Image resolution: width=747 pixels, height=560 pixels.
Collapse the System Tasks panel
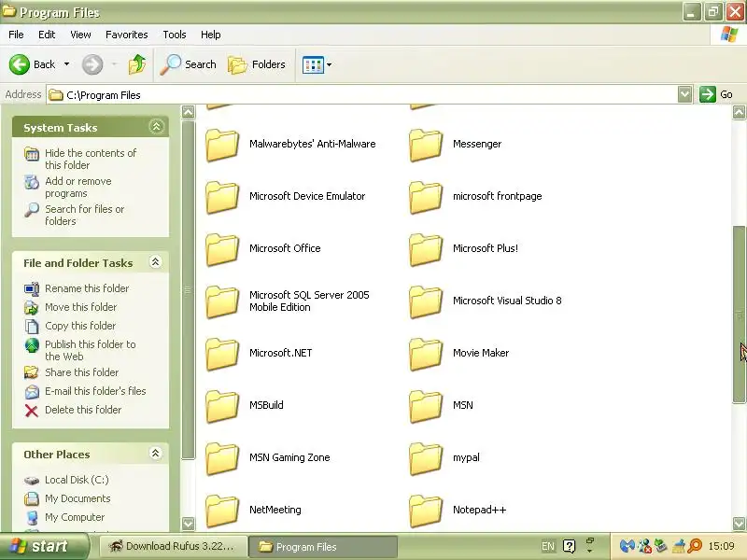(x=156, y=127)
